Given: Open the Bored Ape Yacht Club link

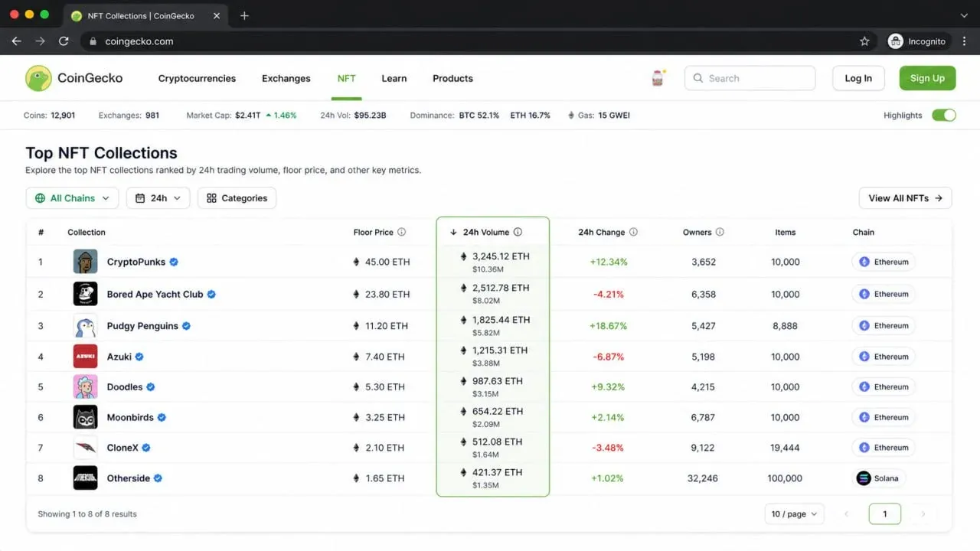Looking at the screenshot, I should [x=155, y=294].
